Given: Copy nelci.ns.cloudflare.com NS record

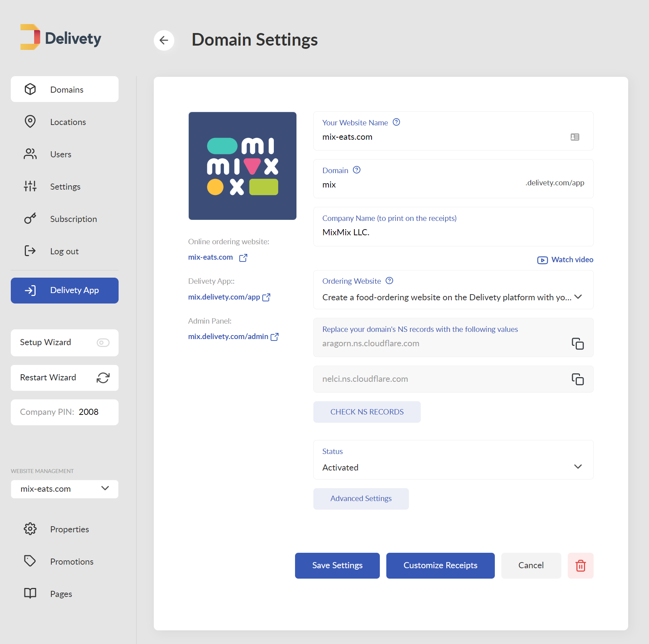Looking at the screenshot, I should coord(578,379).
